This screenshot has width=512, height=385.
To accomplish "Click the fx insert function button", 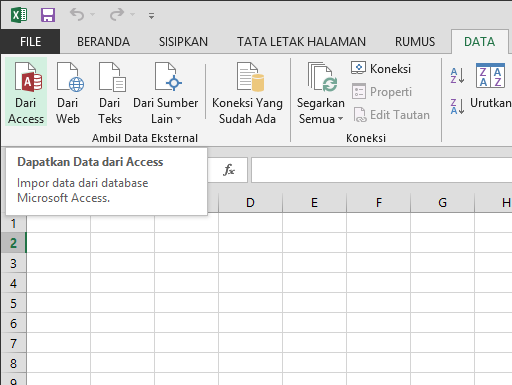I will coord(229,170).
